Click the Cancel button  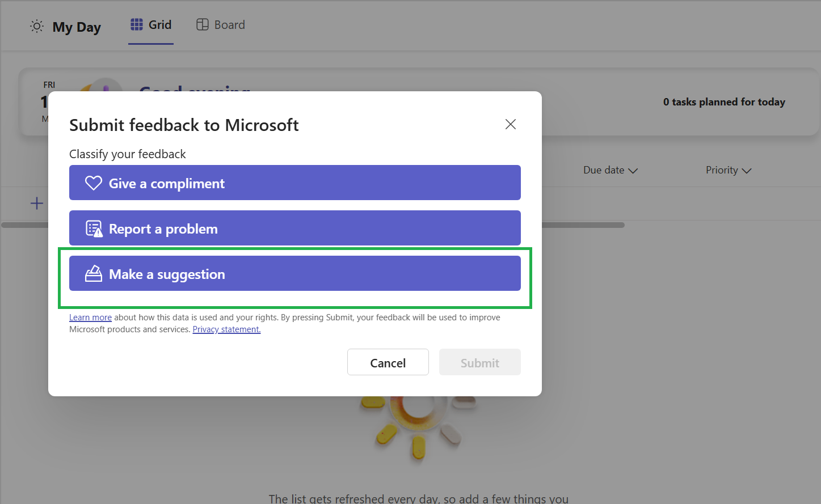point(388,362)
